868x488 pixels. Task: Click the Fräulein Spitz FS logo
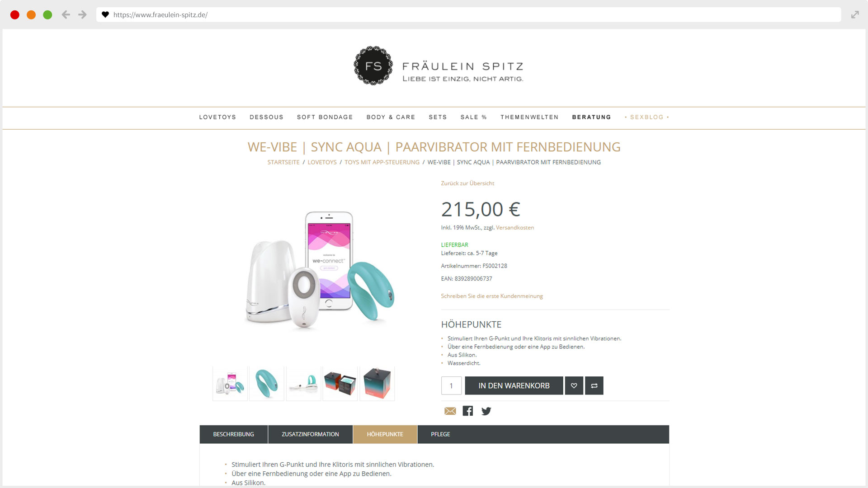[x=373, y=66]
